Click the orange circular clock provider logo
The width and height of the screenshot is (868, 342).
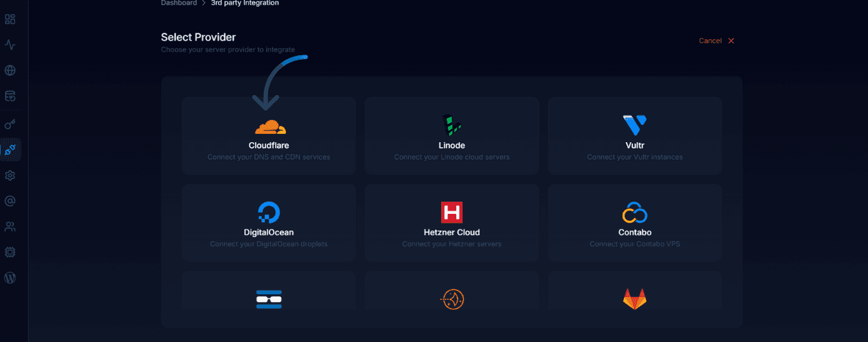pyautogui.click(x=452, y=299)
